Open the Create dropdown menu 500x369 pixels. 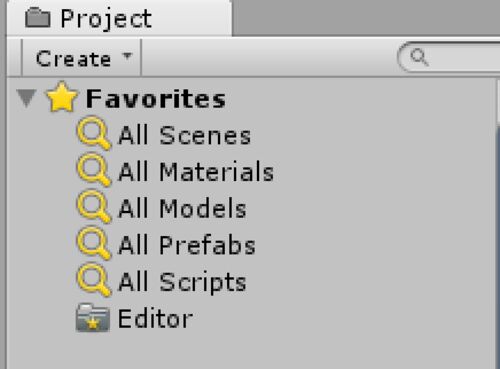coord(81,57)
